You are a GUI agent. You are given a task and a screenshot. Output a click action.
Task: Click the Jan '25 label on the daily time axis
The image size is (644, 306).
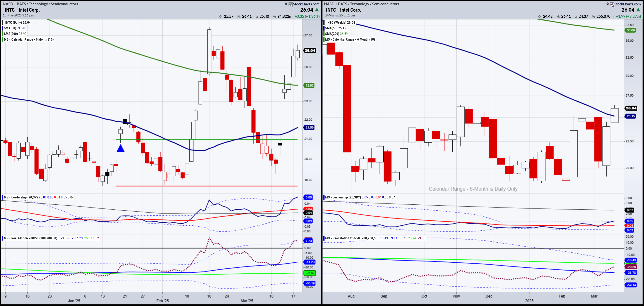coord(74,301)
